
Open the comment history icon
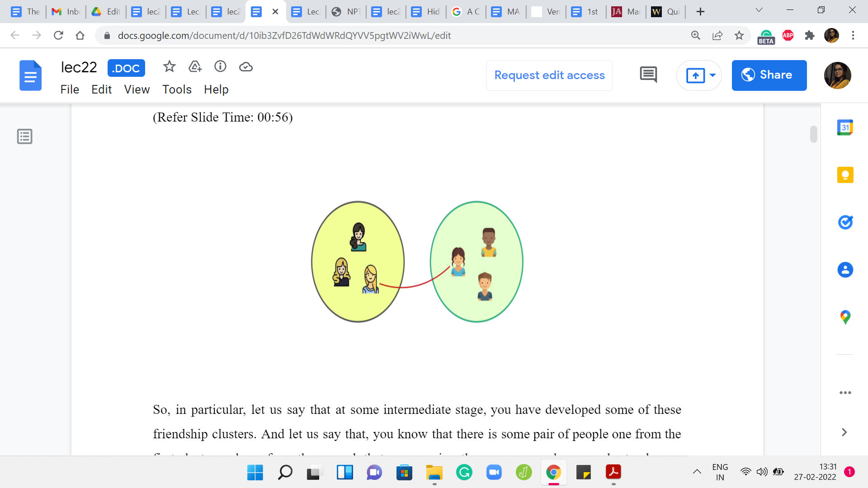pyautogui.click(x=648, y=75)
